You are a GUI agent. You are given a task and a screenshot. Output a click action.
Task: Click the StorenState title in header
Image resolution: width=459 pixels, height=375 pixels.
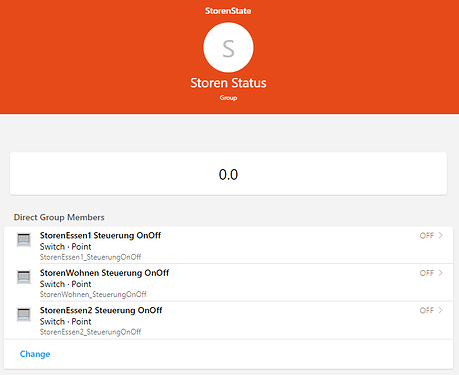(x=228, y=11)
